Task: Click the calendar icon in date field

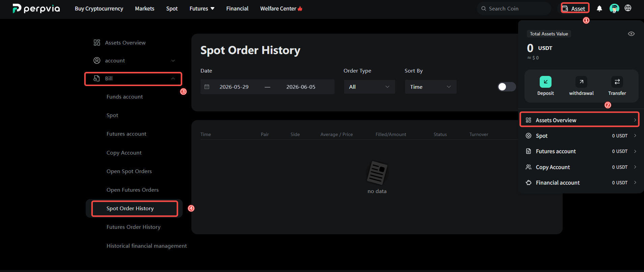Action: click(207, 87)
